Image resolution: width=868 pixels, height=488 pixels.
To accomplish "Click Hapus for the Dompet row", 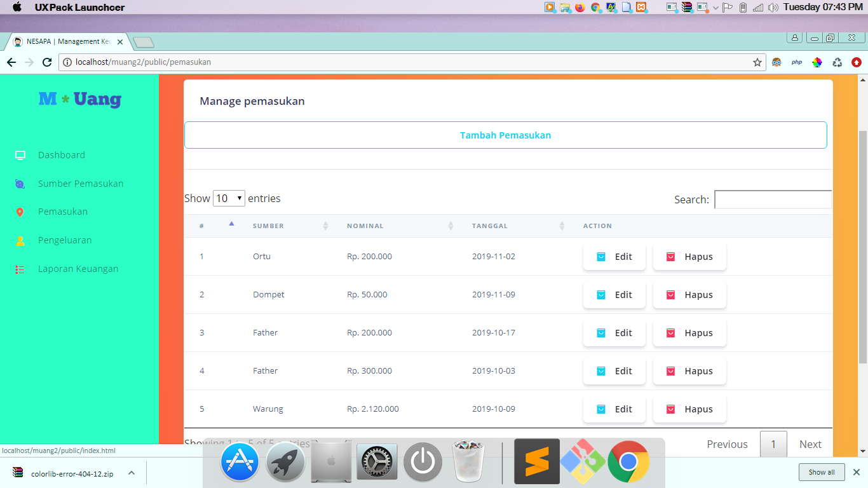I will pos(689,295).
